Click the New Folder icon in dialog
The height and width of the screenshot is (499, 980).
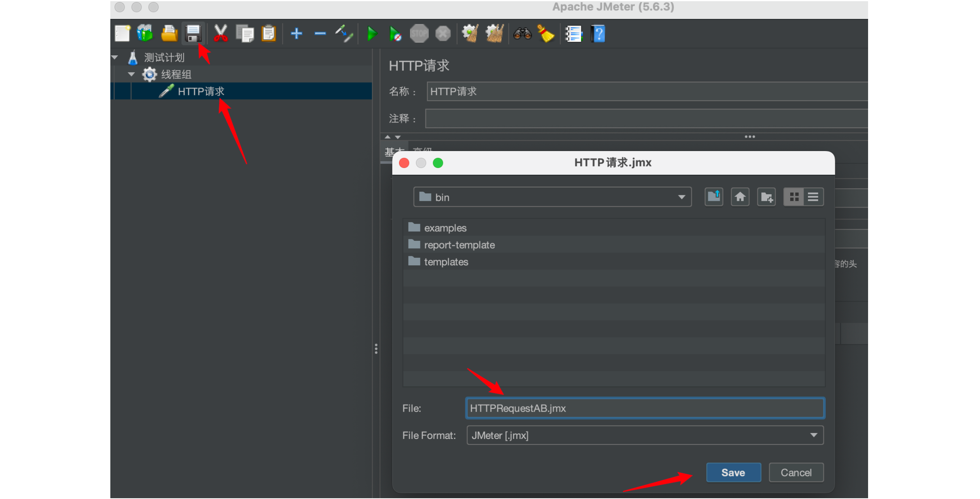766,197
